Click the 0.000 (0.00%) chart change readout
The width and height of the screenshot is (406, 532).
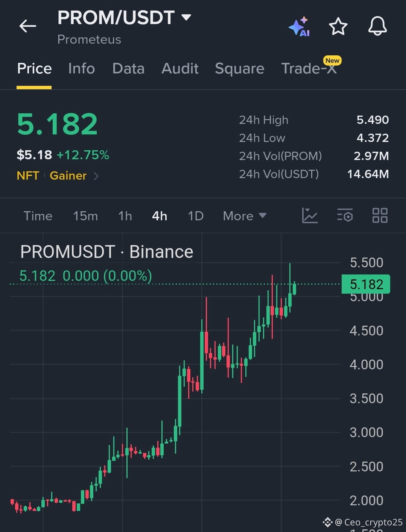pos(107,276)
